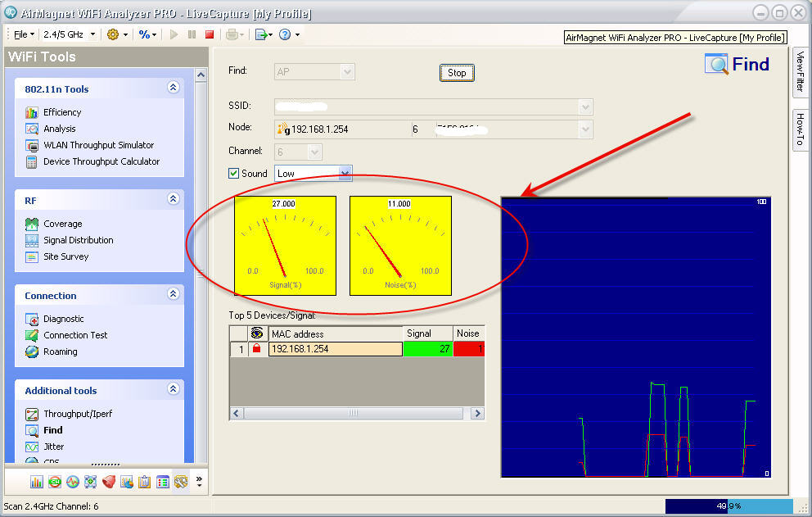Open the channel (CH) view icon
Screen dimensions: 812x517
click(54, 483)
